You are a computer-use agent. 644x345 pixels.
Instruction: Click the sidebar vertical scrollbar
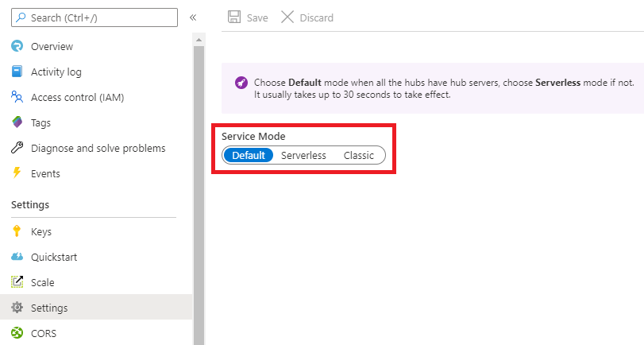(x=199, y=191)
